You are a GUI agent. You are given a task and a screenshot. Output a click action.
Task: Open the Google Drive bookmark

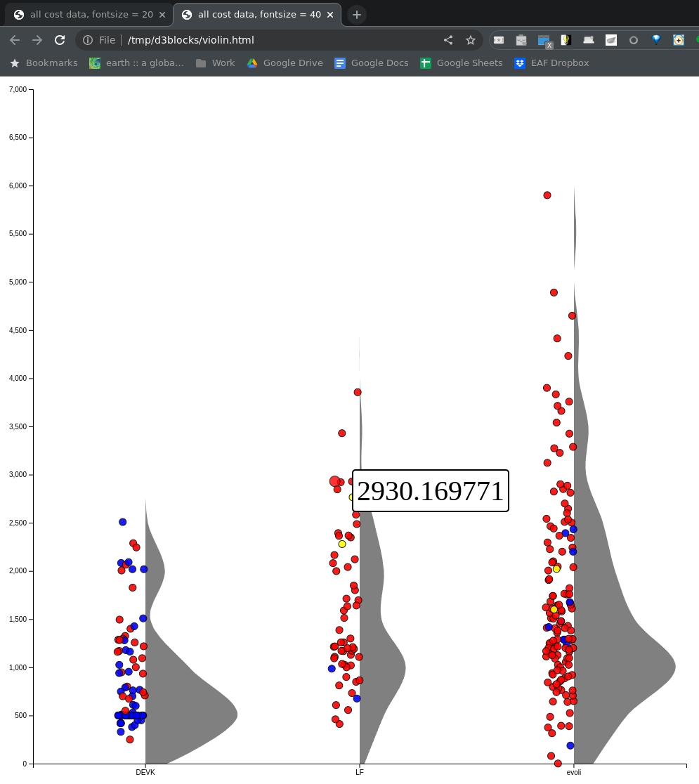pos(285,63)
